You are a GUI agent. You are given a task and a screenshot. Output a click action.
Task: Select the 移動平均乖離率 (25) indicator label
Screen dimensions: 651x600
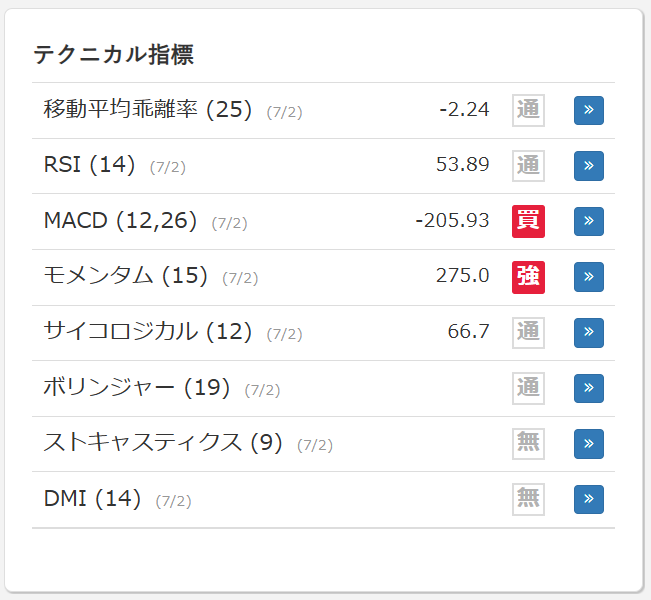[148, 110]
